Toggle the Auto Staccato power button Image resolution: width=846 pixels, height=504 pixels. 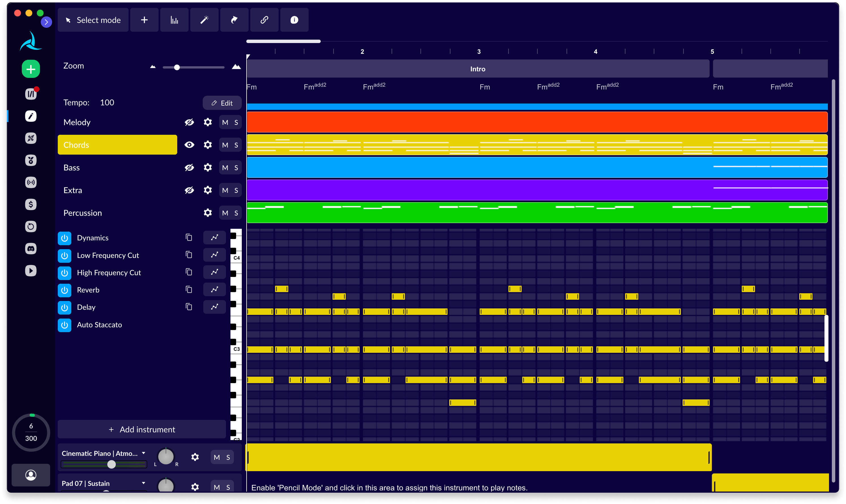pos(65,325)
